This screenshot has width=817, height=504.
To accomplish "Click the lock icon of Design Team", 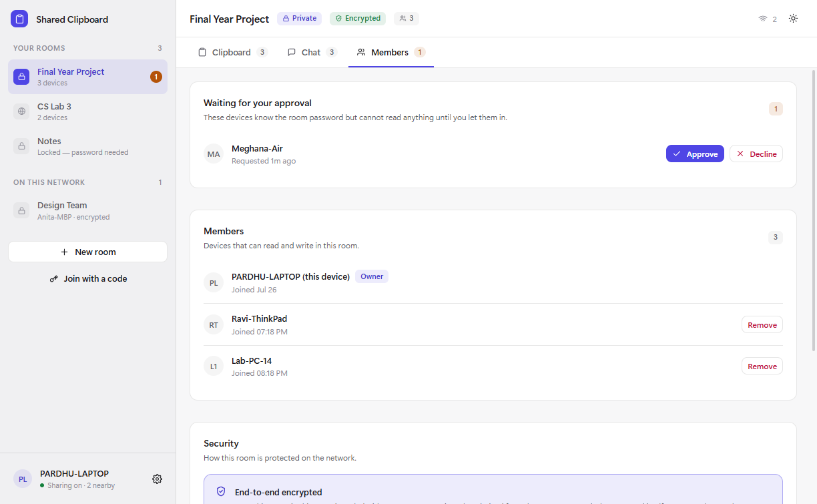I will pyautogui.click(x=21, y=210).
